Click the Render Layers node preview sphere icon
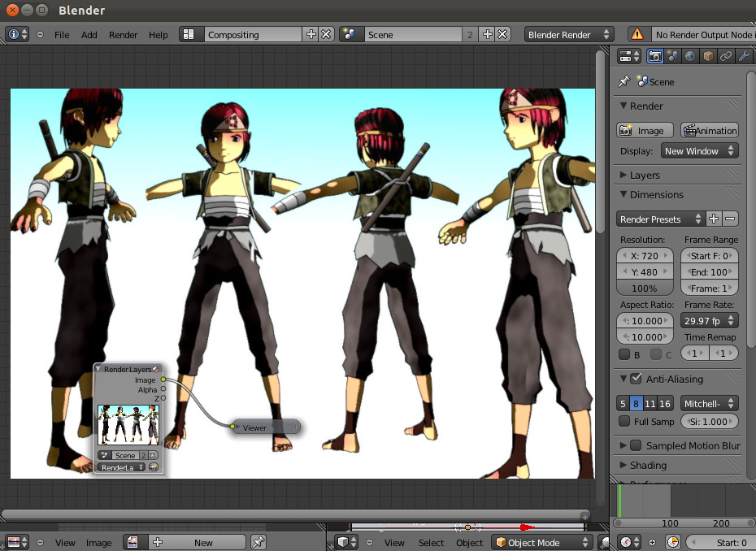The width and height of the screenshot is (756, 551). coord(156,369)
